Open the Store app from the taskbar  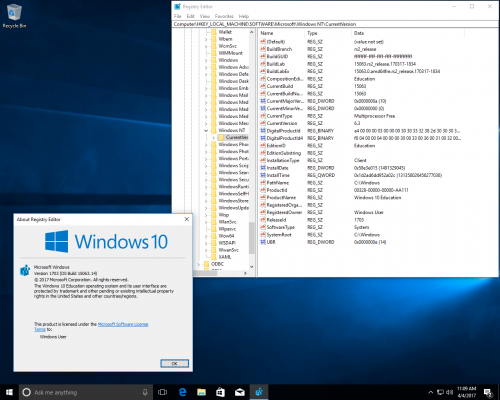tap(220, 392)
